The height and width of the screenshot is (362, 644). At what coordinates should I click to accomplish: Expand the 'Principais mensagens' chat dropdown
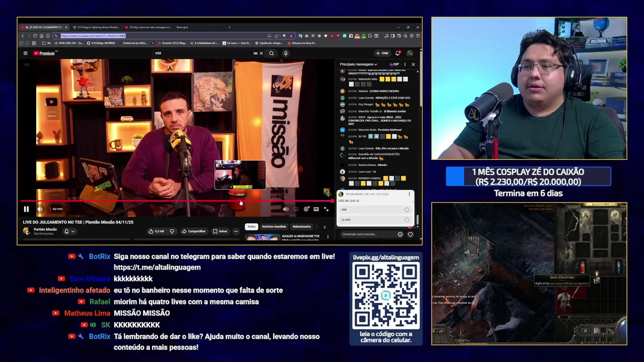(358, 64)
